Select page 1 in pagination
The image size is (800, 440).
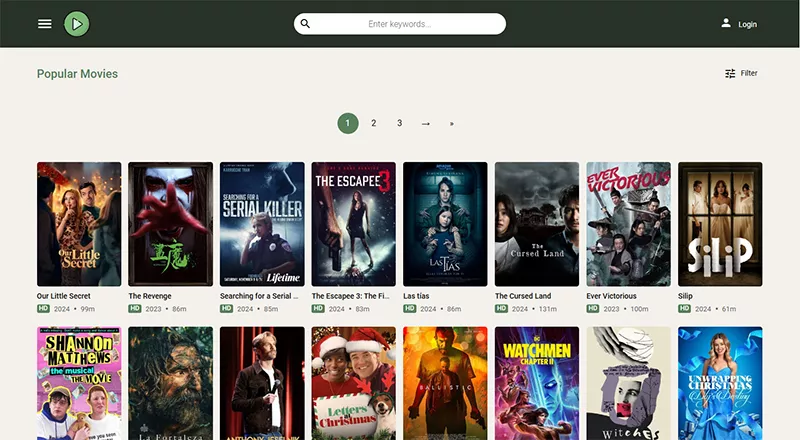348,124
